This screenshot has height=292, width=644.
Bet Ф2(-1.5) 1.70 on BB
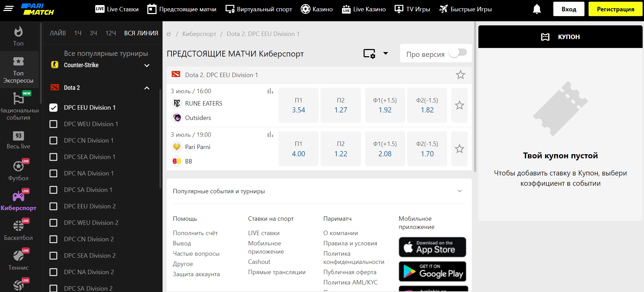point(427,149)
